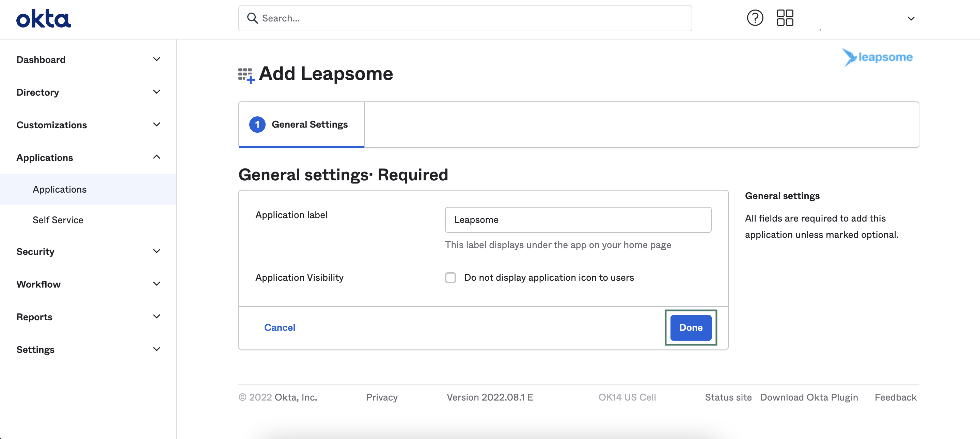The height and width of the screenshot is (439, 980).
Task: Expand the Settings menu chevron
Action: click(x=156, y=349)
